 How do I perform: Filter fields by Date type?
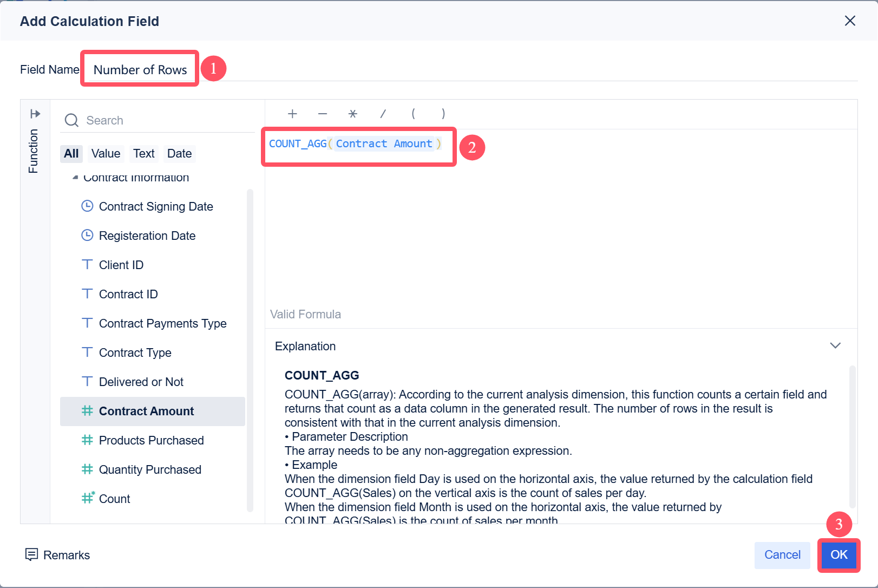(x=180, y=154)
